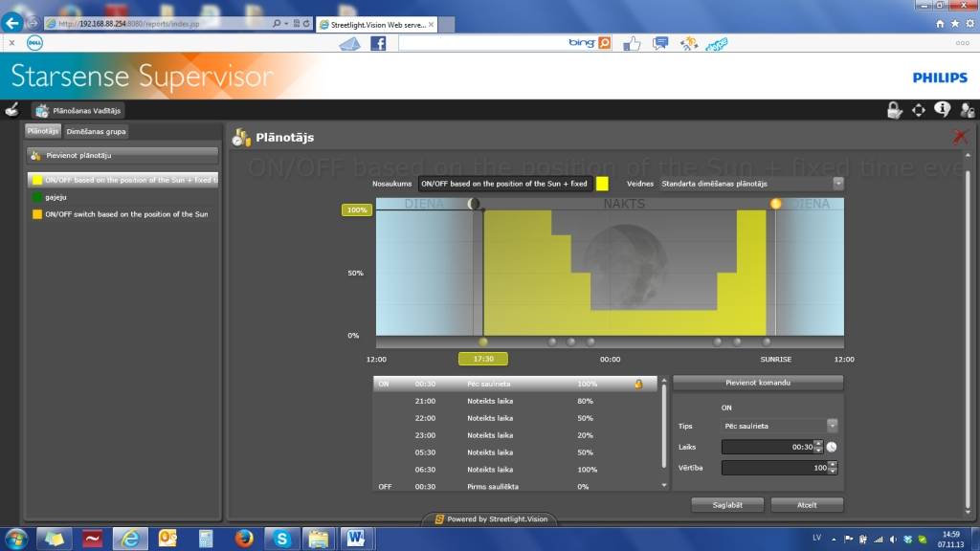Open the info speech-bubble icon
Viewport: 980px width, 551px height.
pyautogui.click(x=942, y=110)
